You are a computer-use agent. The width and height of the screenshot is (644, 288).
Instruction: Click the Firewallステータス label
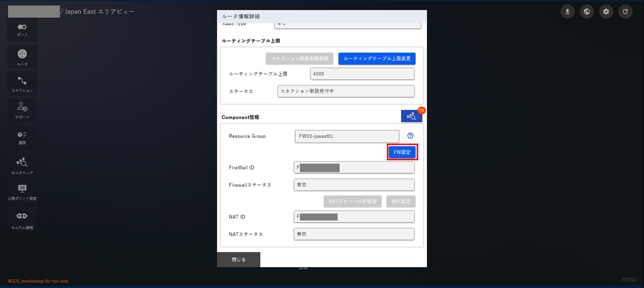pos(250,185)
